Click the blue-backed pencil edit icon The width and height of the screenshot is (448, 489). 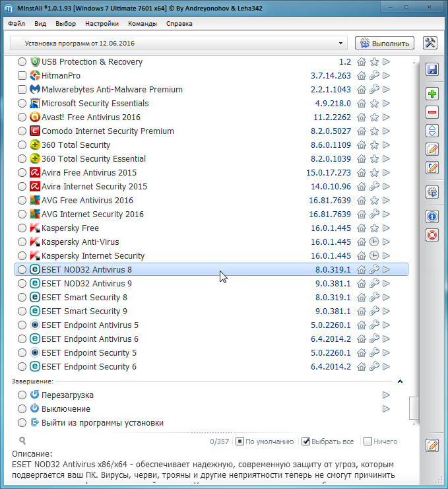click(x=432, y=168)
